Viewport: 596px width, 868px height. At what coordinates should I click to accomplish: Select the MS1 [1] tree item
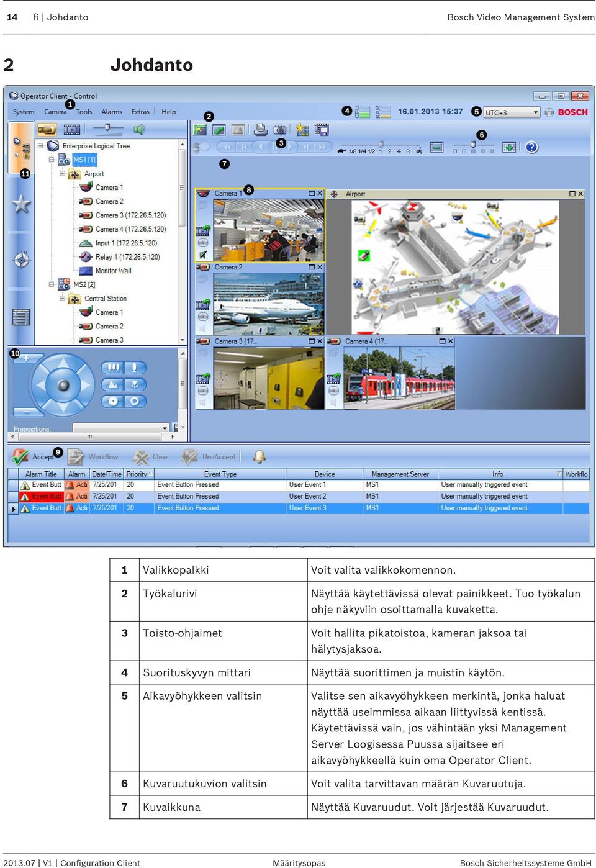pos(84,160)
